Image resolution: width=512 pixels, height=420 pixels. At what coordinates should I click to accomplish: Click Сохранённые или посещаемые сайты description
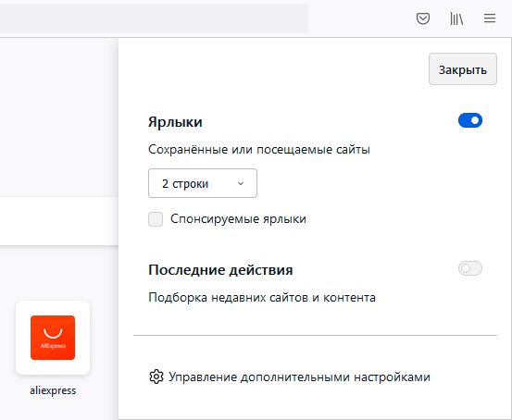pos(259,150)
